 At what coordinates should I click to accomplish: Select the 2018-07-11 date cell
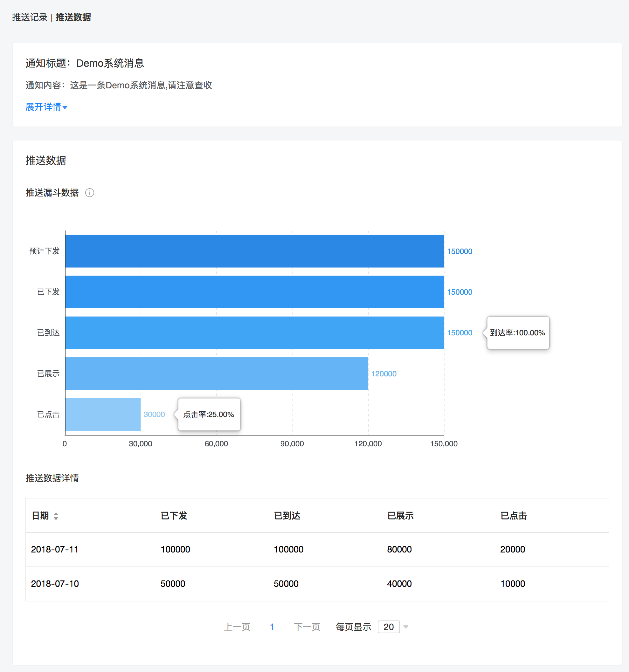(x=55, y=550)
